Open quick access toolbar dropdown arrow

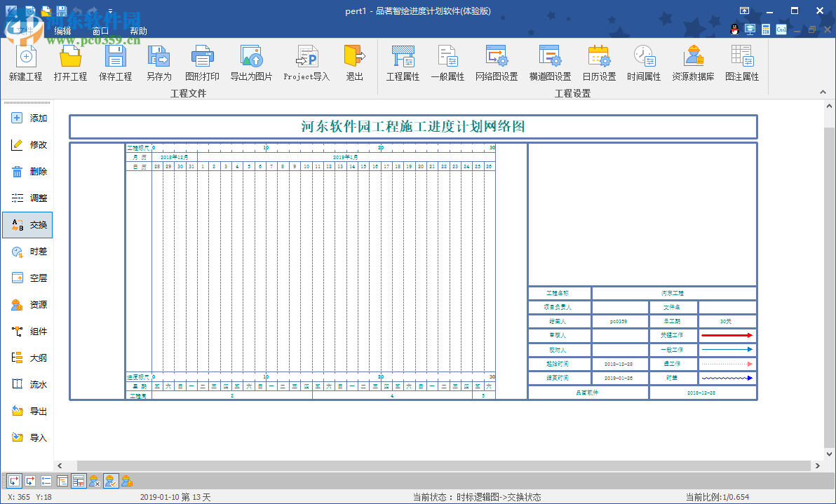coord(110,11)
